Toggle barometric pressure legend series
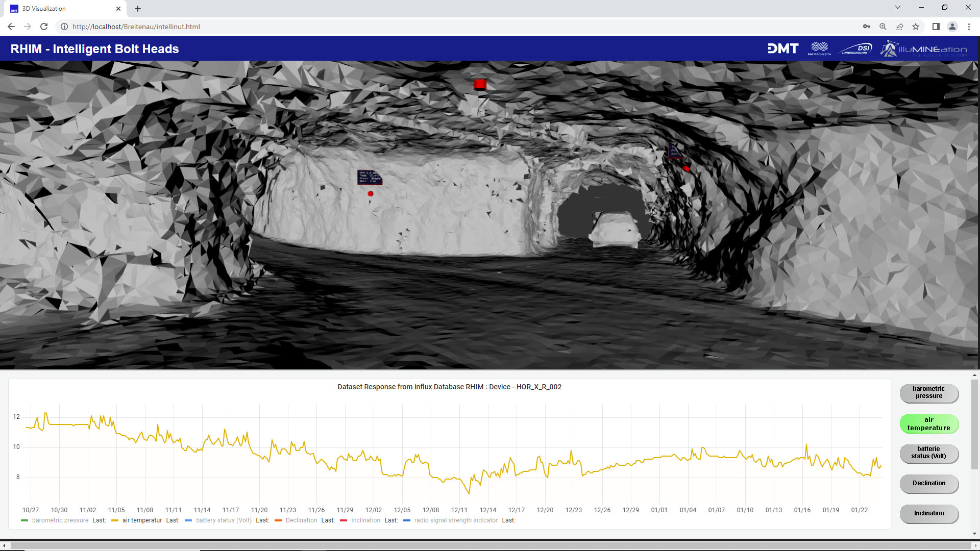 60,520
